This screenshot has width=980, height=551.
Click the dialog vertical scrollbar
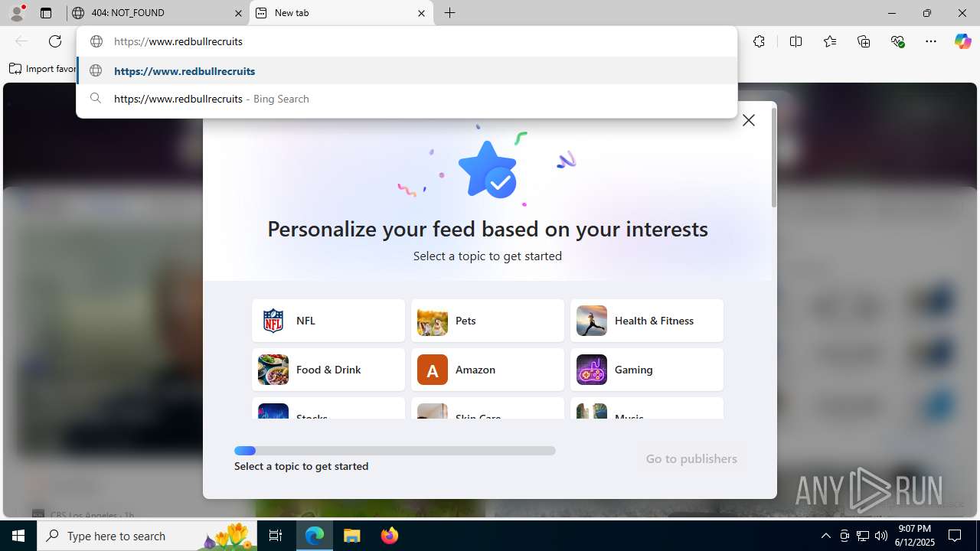[x=774, y=158]
